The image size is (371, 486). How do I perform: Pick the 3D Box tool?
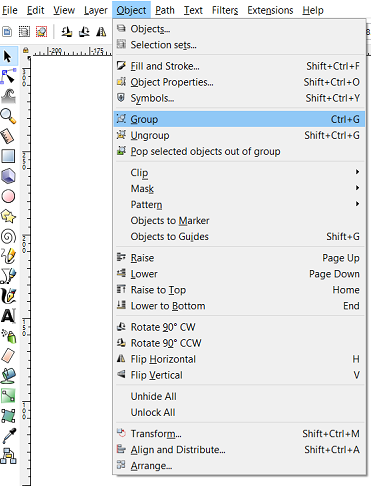8,176
